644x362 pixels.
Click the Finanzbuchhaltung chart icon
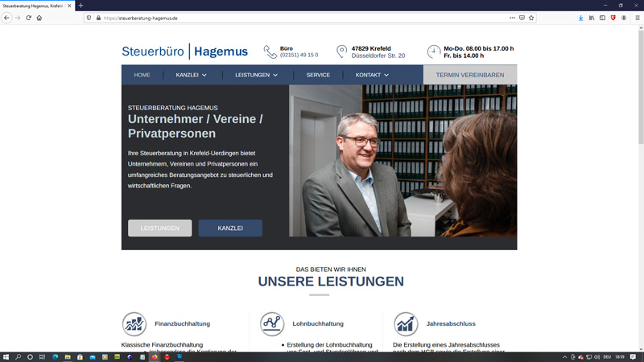134,324
